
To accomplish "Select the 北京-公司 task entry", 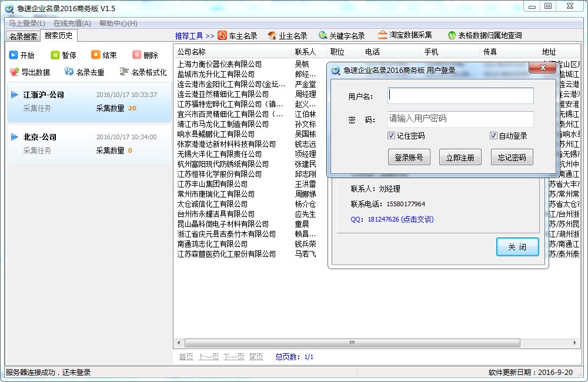I will (x=88, y=143).
